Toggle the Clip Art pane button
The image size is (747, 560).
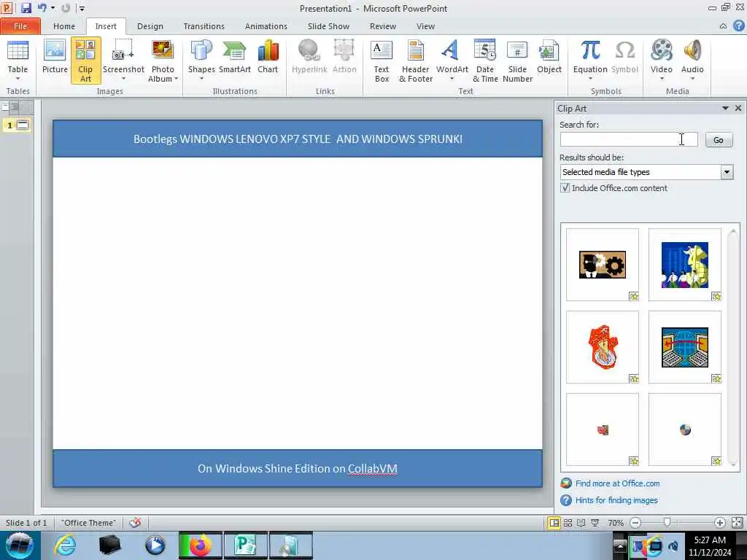click(86, 61)
